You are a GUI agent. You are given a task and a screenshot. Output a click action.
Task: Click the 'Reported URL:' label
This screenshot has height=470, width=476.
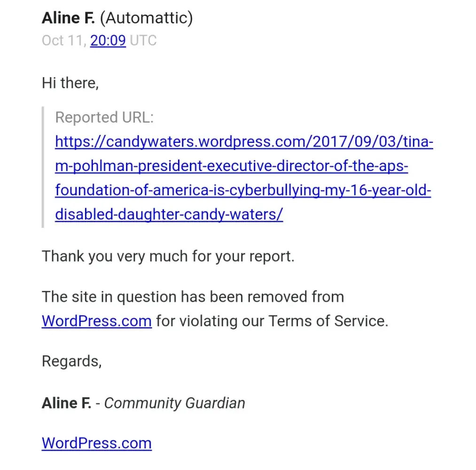click(x=104, y=117)
